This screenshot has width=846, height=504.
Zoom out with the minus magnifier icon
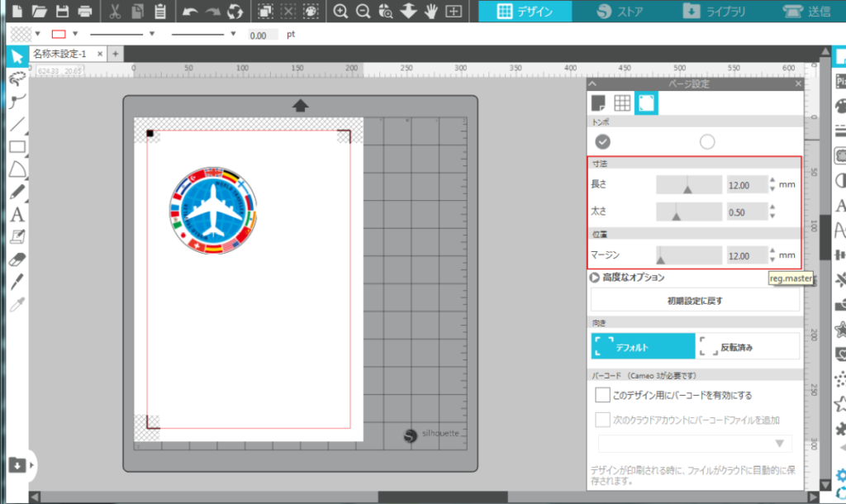click(364, 11)
